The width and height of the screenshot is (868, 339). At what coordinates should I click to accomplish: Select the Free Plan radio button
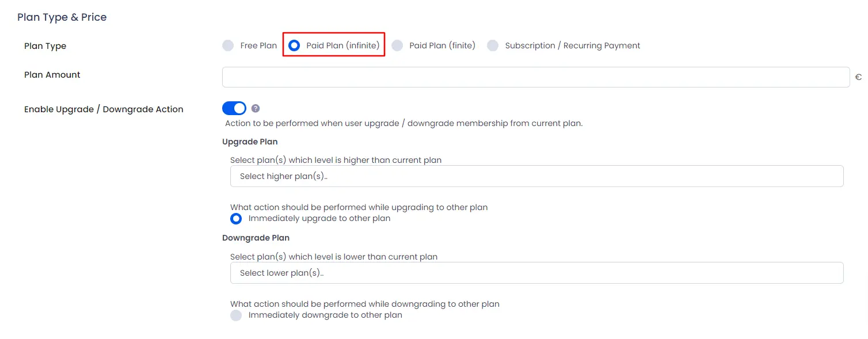(228, 45)
